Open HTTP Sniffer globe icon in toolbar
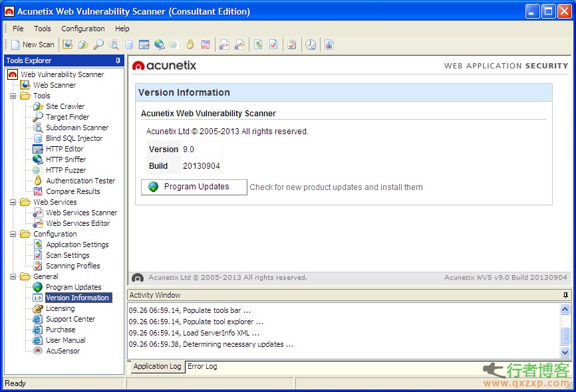Viewport: 576px width, 392px height. click(159, 45)
